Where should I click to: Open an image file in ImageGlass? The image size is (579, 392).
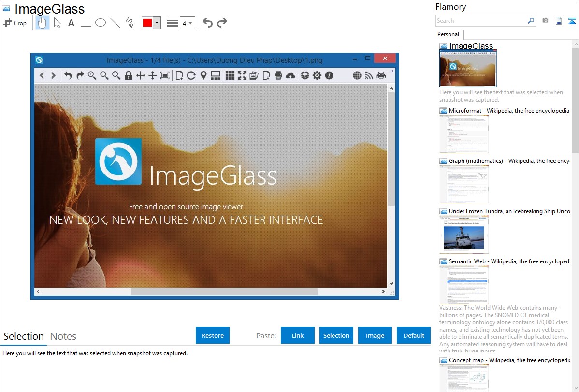click(x=179, y=76)
